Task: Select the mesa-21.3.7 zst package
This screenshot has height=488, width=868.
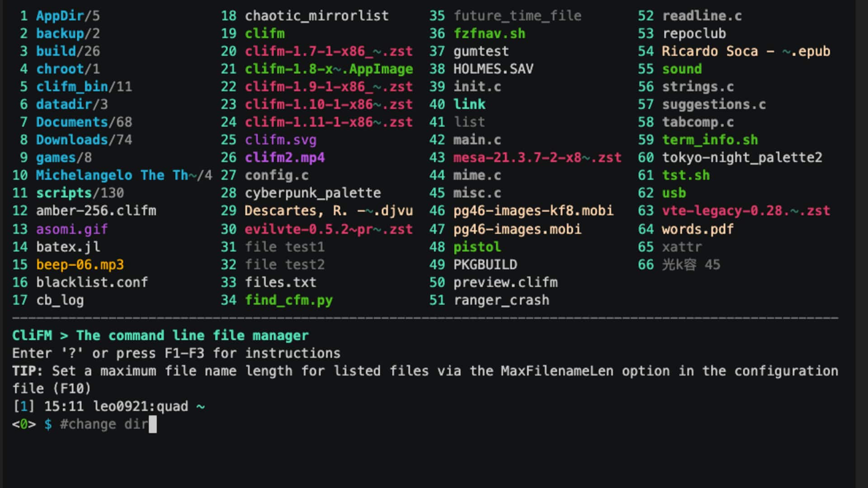Action: click(538, 157)
